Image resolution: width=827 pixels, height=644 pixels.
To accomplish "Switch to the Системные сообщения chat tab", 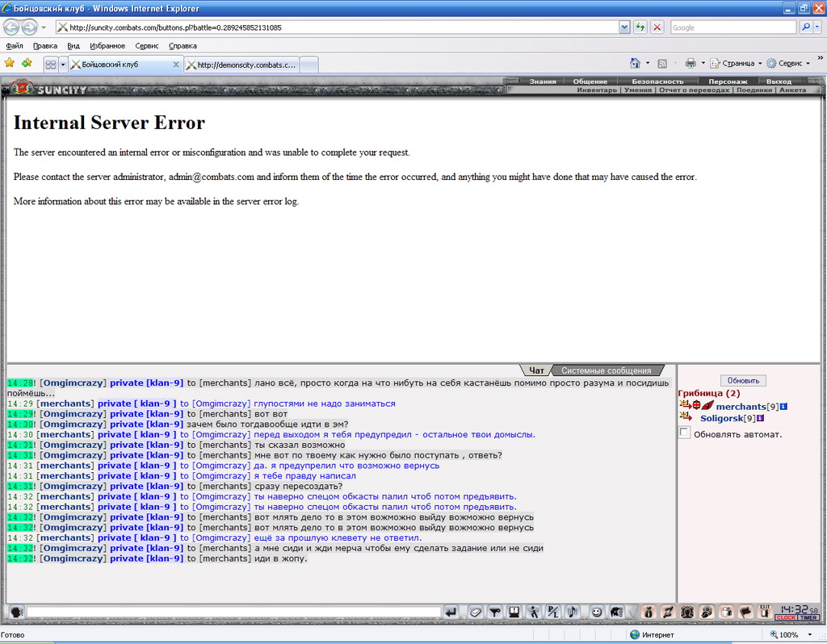I will (x=606, y=370).
